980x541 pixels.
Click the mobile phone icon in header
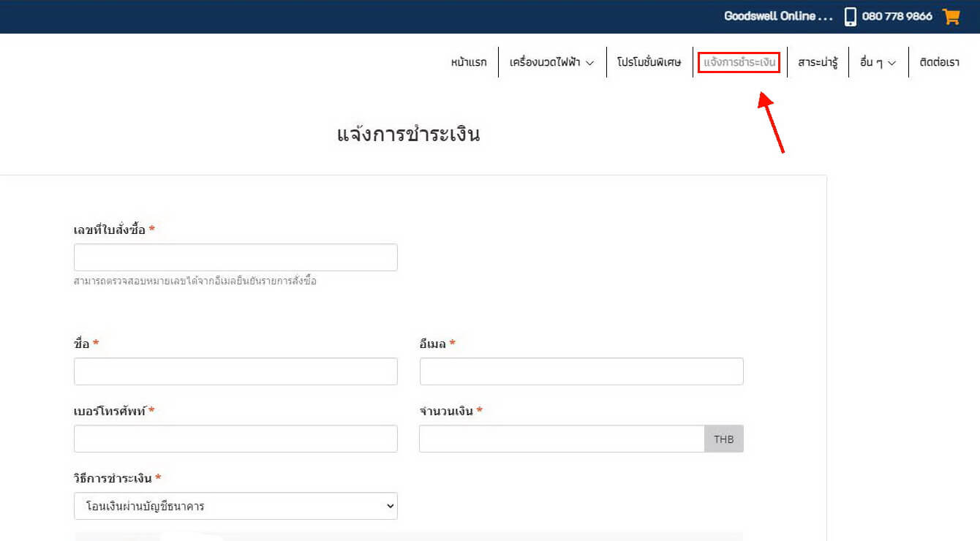tap(850, 17)
